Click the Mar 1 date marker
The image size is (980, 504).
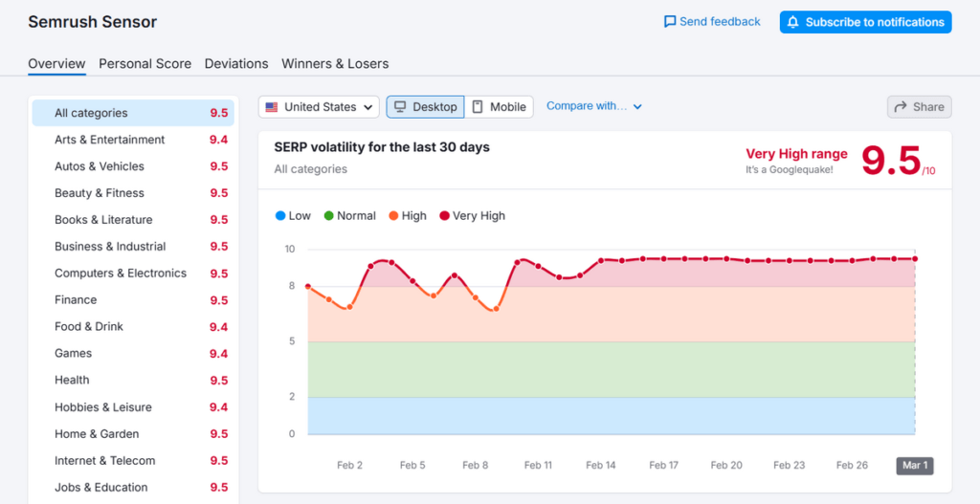tap(915, 466)
